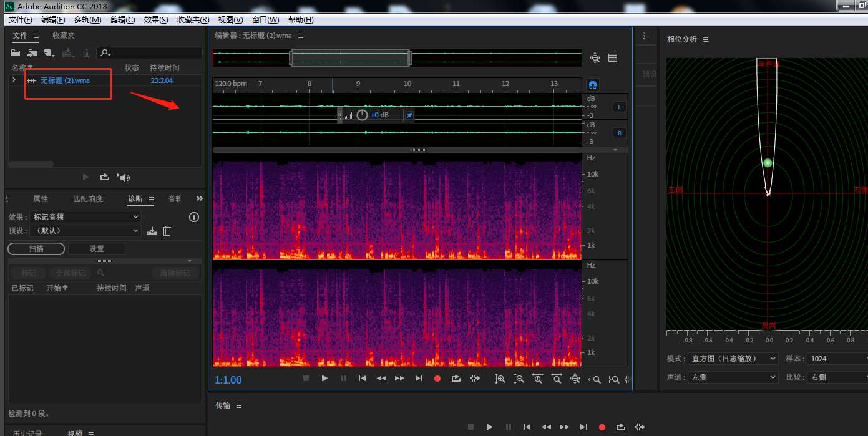Click the 设置 button in Diagnostics panel
This screenshot has width=868, height=436.
pos(97,249)
